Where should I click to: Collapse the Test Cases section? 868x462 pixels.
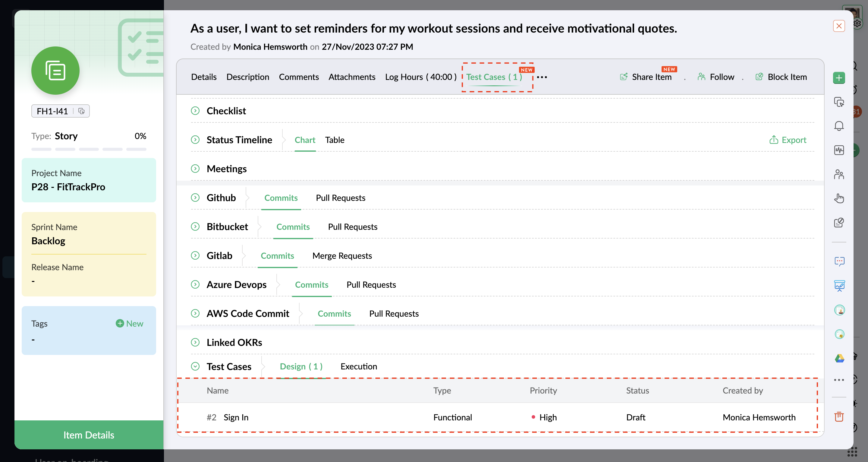tap(195, 366)
